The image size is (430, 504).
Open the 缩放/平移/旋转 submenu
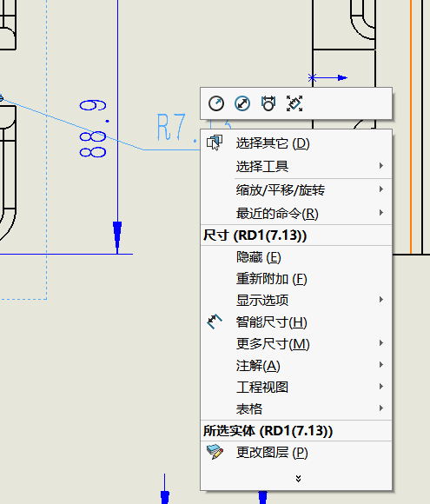pyautogui.click(x=296, y=189)
